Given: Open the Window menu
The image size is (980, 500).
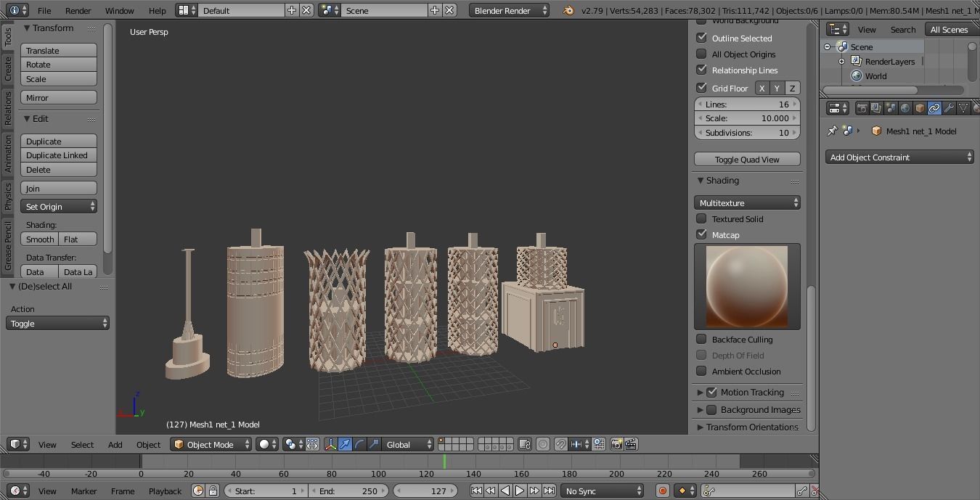Looking at the screenshot, I should pos(119,10).
